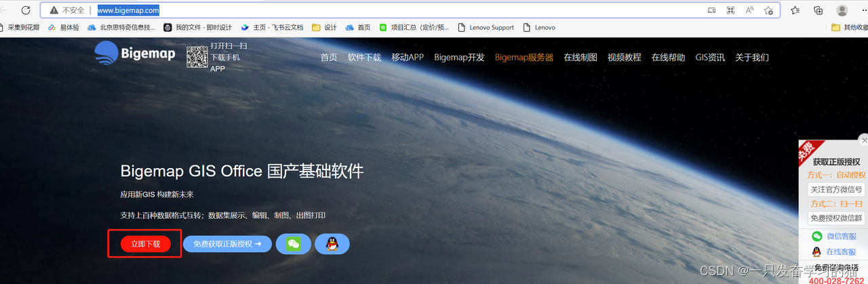Open 视频教程 navigation item

click(x=625, y=58)
